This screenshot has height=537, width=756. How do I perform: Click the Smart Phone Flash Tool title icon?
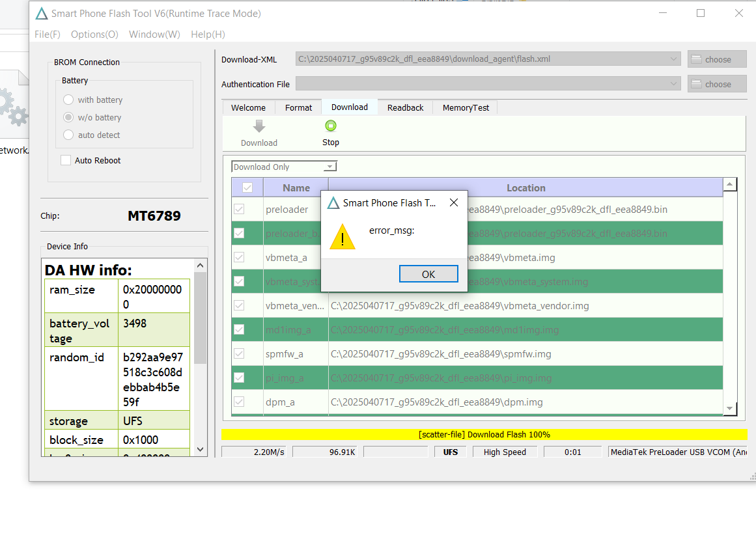pos(42,14)
